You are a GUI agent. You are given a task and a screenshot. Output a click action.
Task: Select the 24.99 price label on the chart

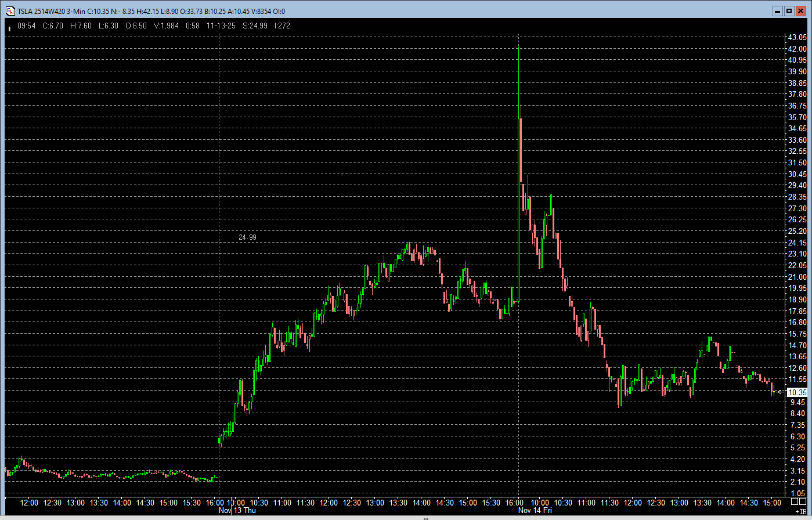[247, 237]
